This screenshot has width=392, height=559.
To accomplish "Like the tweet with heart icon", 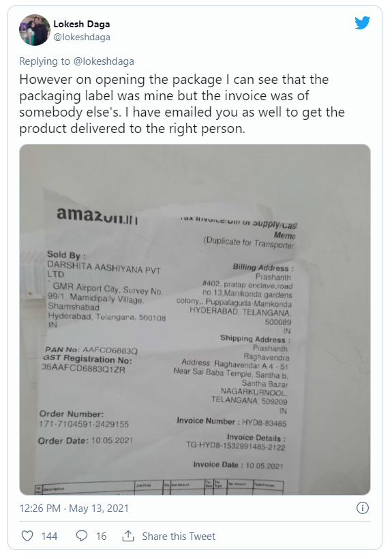I will (27, 536).
